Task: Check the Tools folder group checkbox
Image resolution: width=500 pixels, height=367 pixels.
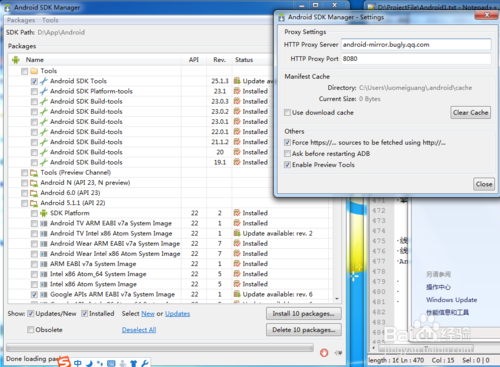Action: pos(24,71)
